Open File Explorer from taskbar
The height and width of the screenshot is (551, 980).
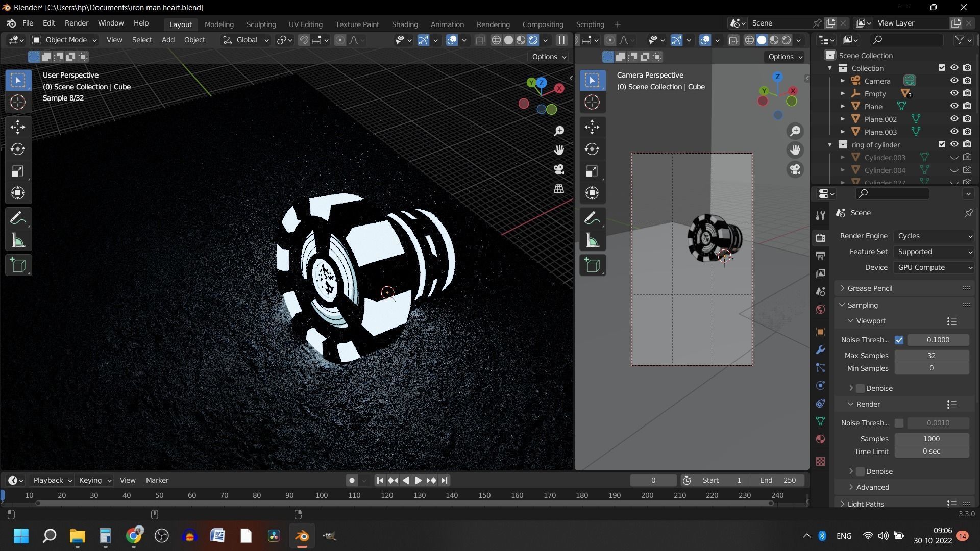77,536
